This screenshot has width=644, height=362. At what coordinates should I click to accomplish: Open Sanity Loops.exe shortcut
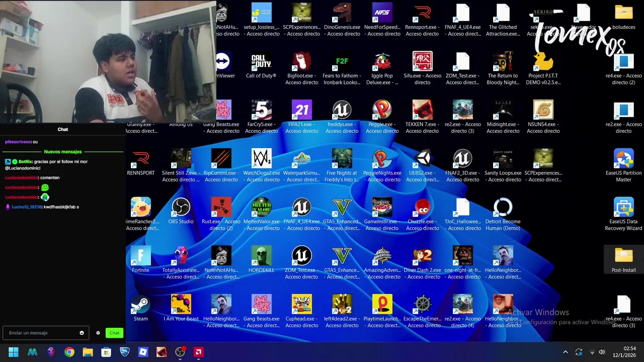tap(503, 166)
